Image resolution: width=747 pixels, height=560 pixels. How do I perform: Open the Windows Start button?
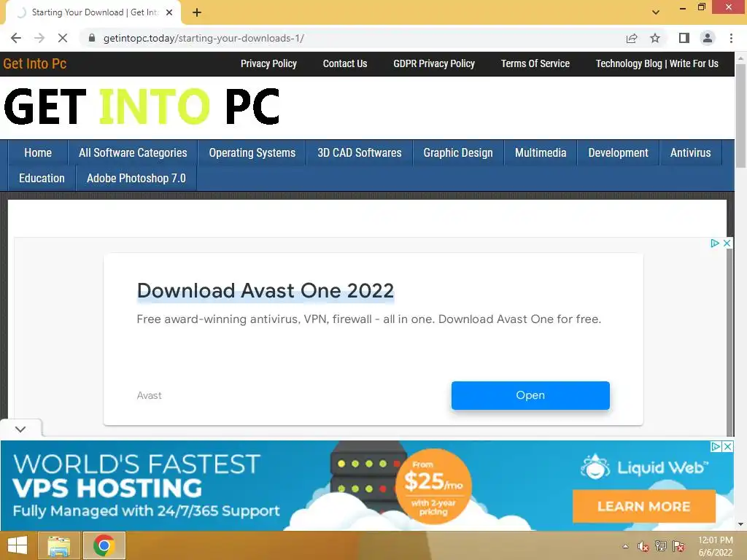(x=18, y=545)
